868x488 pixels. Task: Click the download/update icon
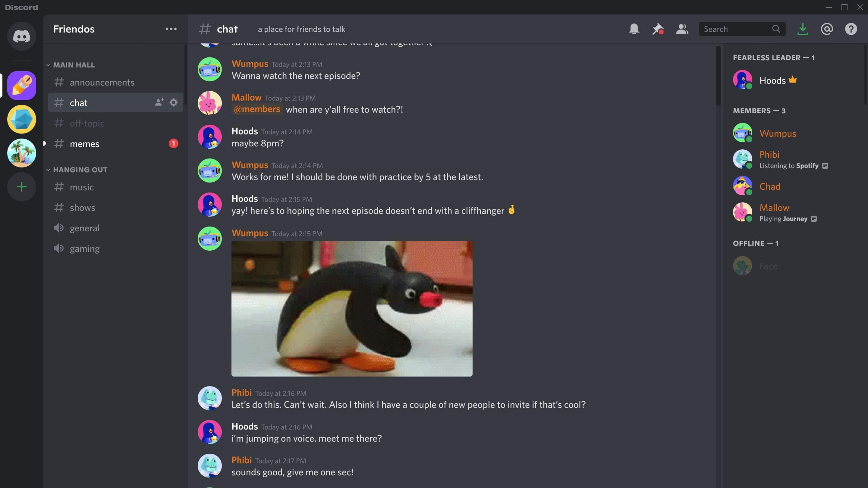coord(802,29)
